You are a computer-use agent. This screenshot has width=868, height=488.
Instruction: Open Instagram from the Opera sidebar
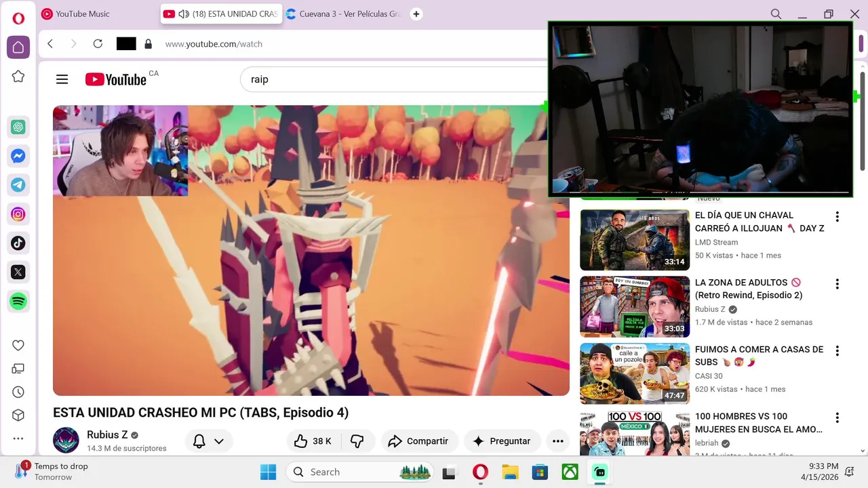coord(18,214)
